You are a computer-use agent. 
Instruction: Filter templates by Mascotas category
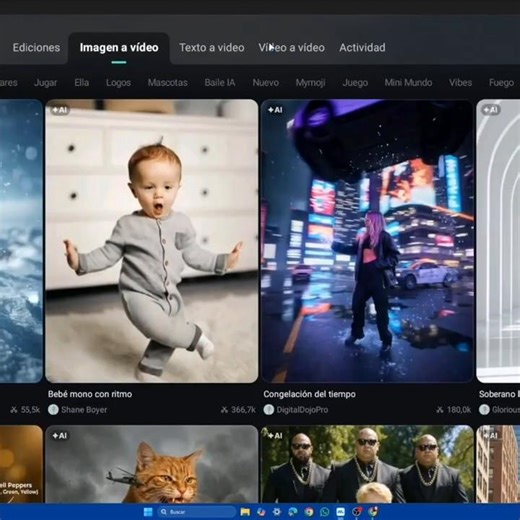(168, 82)
